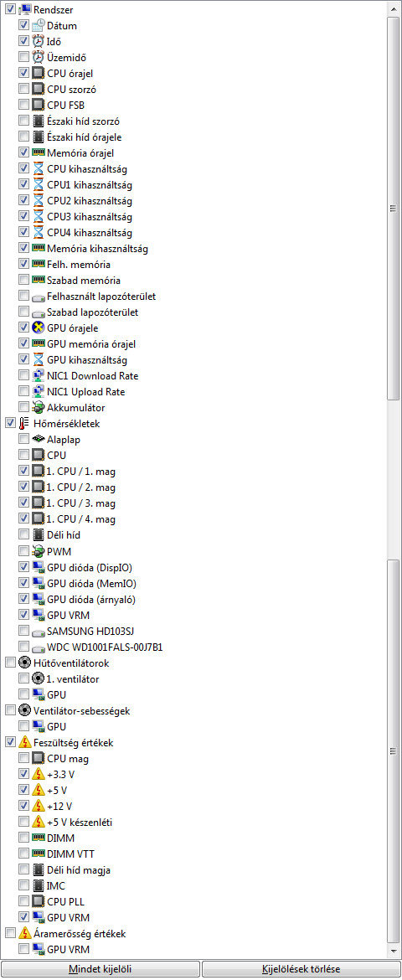This screenshot has width=402, height=980.
Task: Select the Felh. memória label
Action: [79, 265]
